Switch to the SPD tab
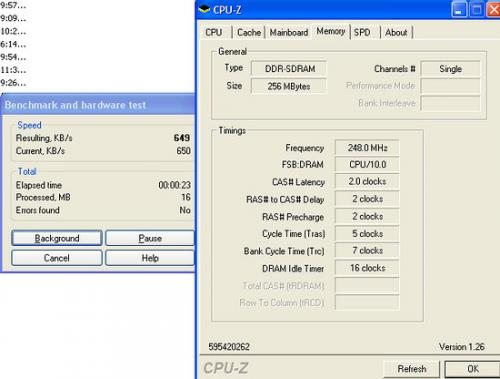 coord(362,32)
